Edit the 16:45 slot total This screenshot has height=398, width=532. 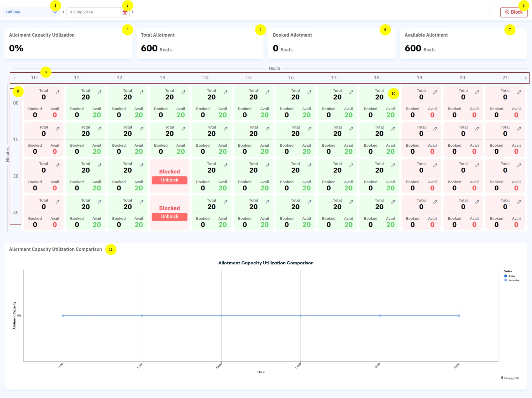pos(309,202)
